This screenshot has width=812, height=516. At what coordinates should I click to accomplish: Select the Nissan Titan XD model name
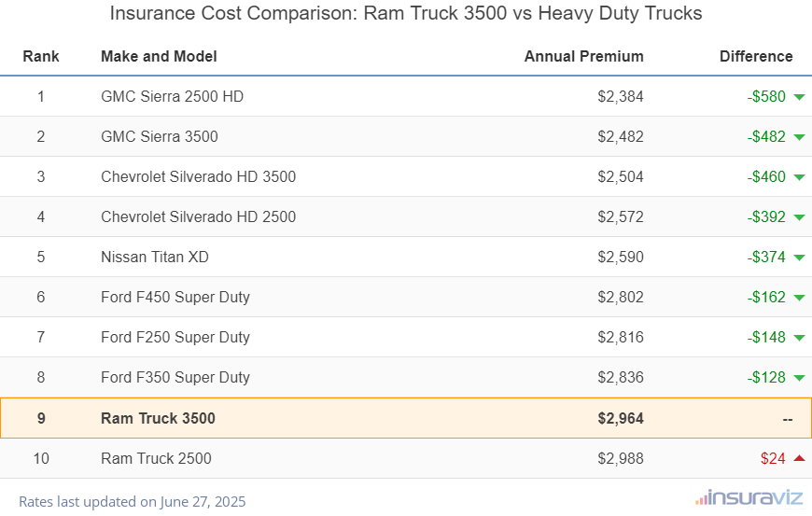[155, 257]
